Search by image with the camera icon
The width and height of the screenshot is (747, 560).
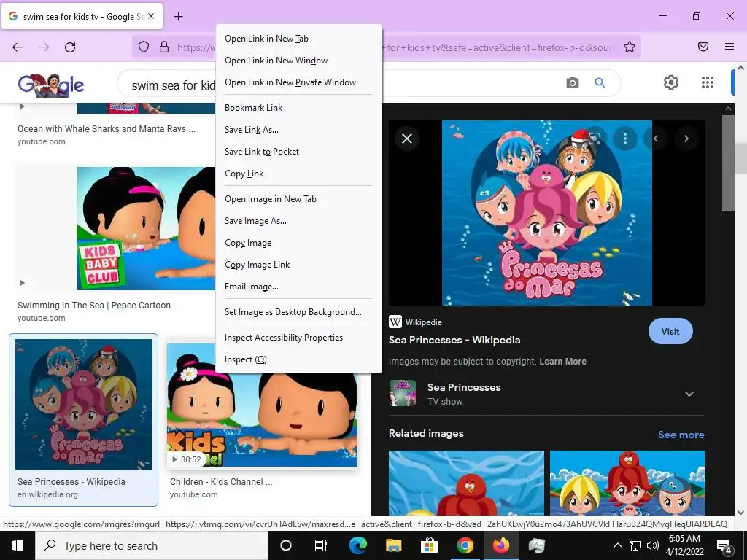[x=573, y=83]
